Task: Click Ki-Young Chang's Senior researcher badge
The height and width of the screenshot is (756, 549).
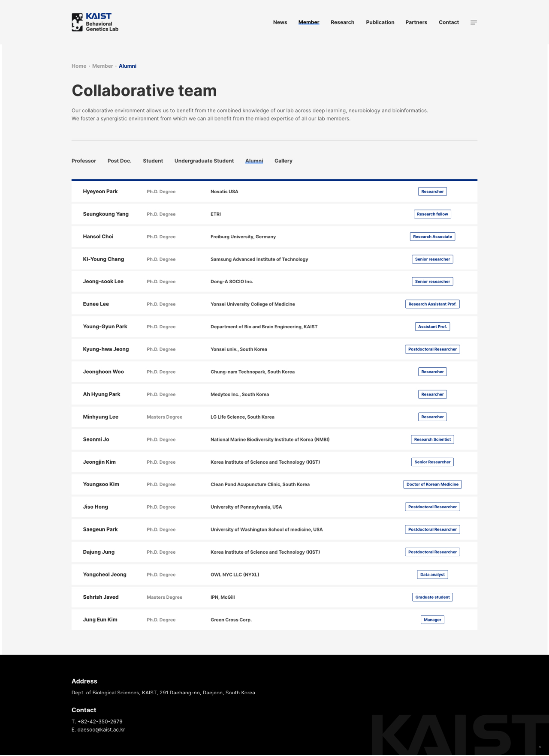Action: (x=432, y=259)
